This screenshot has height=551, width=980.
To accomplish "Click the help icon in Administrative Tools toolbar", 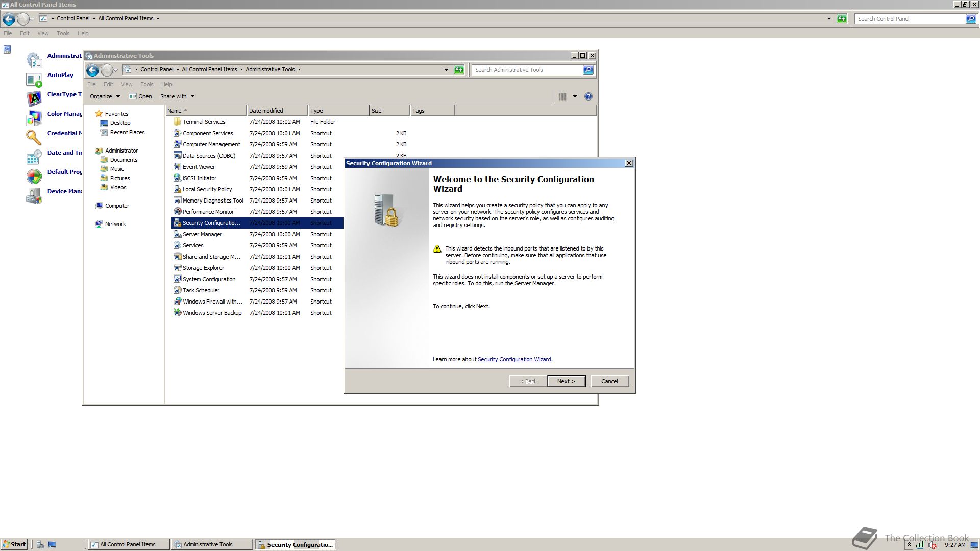I will (589, 96).
